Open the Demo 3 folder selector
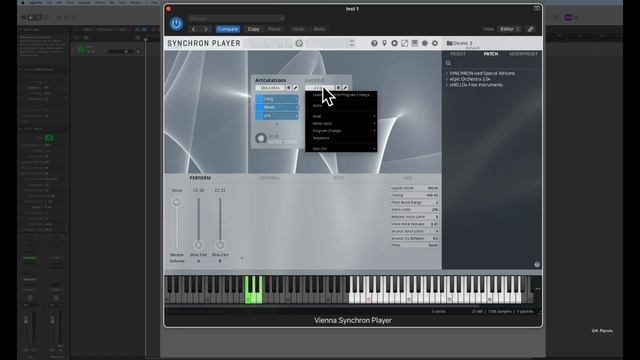This screenshot has width=640, height=360. coord(460,43)
